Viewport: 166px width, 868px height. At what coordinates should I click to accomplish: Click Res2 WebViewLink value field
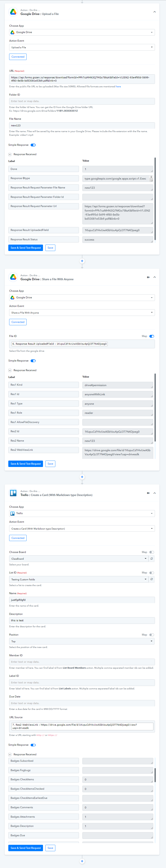coord(118,452)
